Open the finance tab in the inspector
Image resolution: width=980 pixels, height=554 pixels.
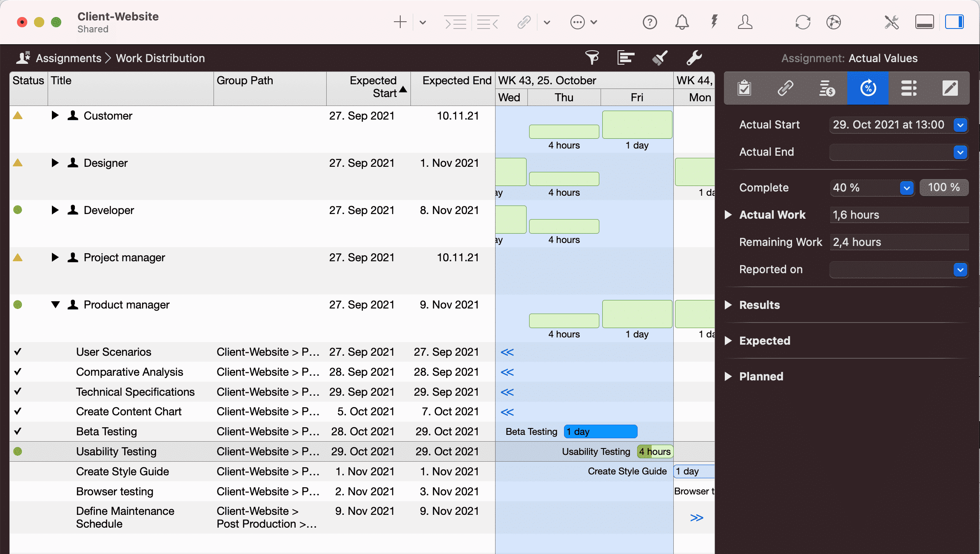point(826,88)
